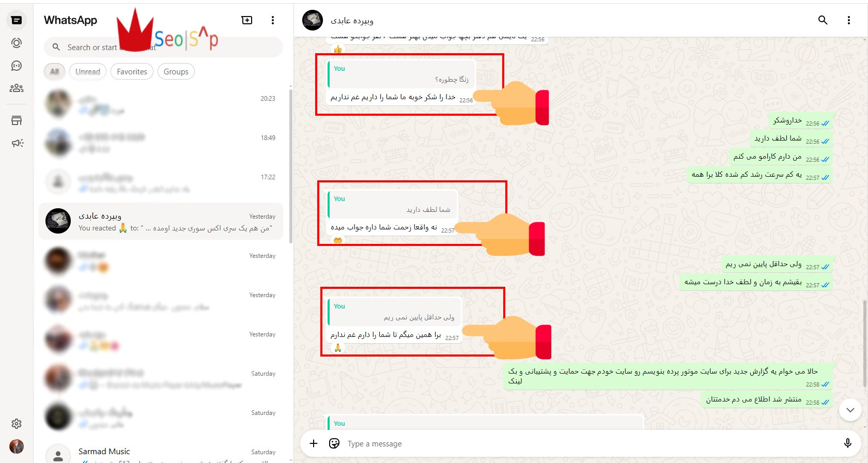Open the chat from 18:49

pos(161,143)
